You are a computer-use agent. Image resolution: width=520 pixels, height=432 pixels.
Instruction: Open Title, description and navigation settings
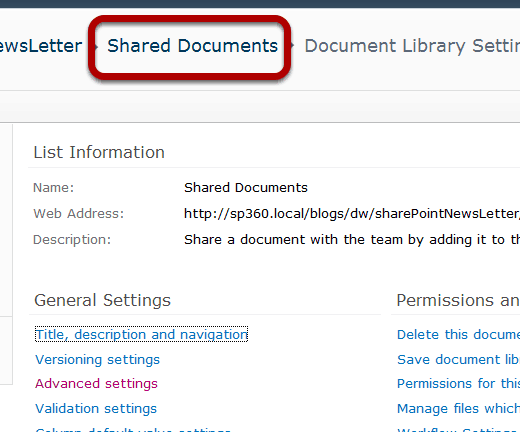click(141, 334)
